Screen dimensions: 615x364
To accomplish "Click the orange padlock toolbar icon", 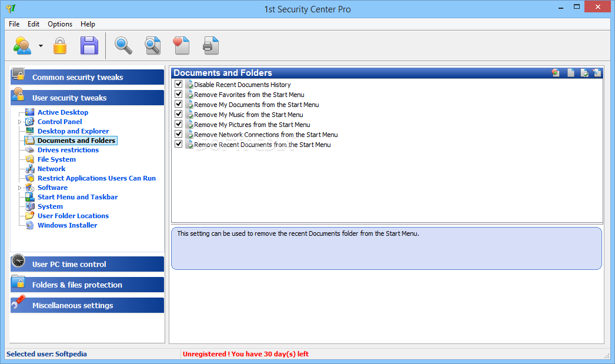I will tap(60, 45).
